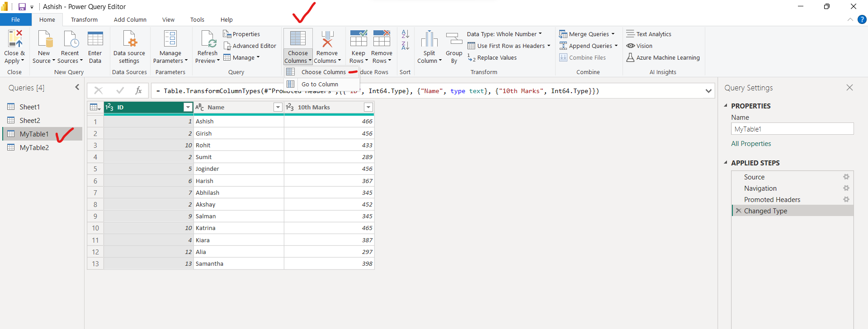Image resolution: width=868 pixels, height=329 pixels.
Task: Click the Split Column icon
Action: (x=429, y=39)
